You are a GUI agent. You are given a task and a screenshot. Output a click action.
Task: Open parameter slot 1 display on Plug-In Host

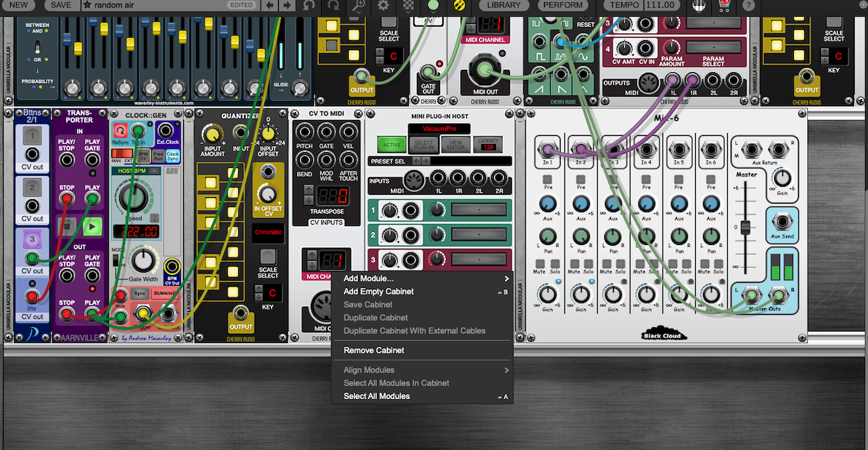pyautogui.click(x=479, y=209)
